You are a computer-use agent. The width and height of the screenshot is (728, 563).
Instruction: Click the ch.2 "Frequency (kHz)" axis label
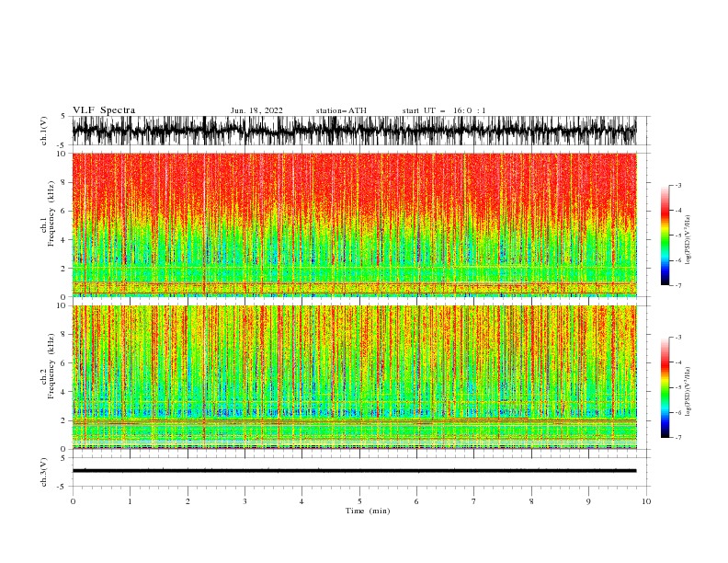[51, 366]
